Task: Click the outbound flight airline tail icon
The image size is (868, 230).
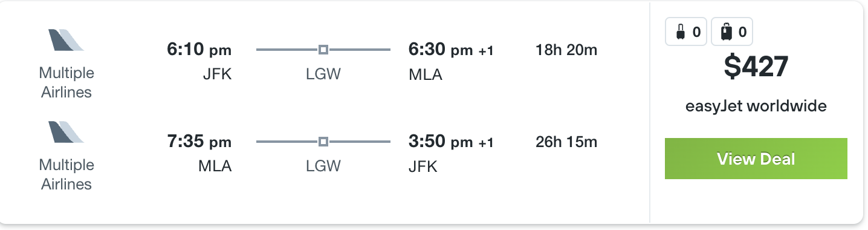Action: [x=66, y=39]
